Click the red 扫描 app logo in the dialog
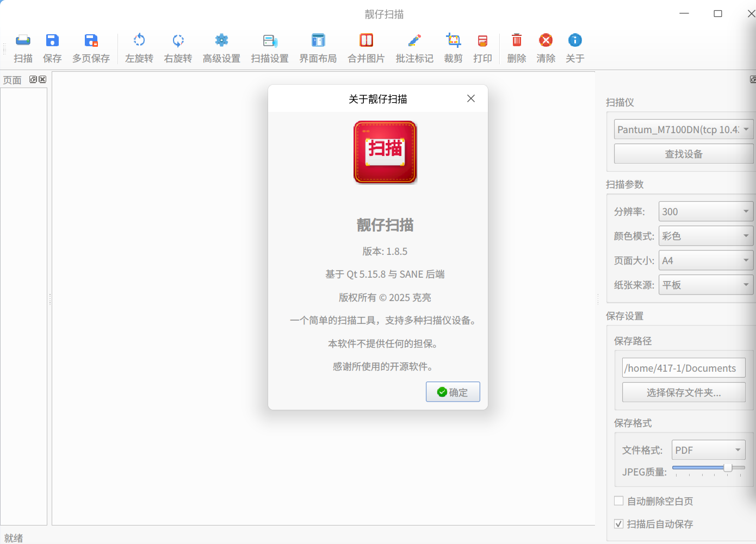756x544 pixels. click(x=385, y=152)
